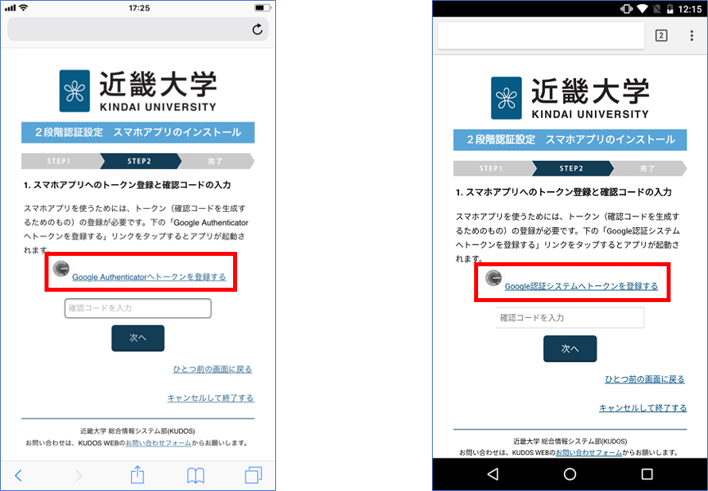
Task: Tap Safari back arrow in bottom toolbar
Action: (x=18, y=474)
